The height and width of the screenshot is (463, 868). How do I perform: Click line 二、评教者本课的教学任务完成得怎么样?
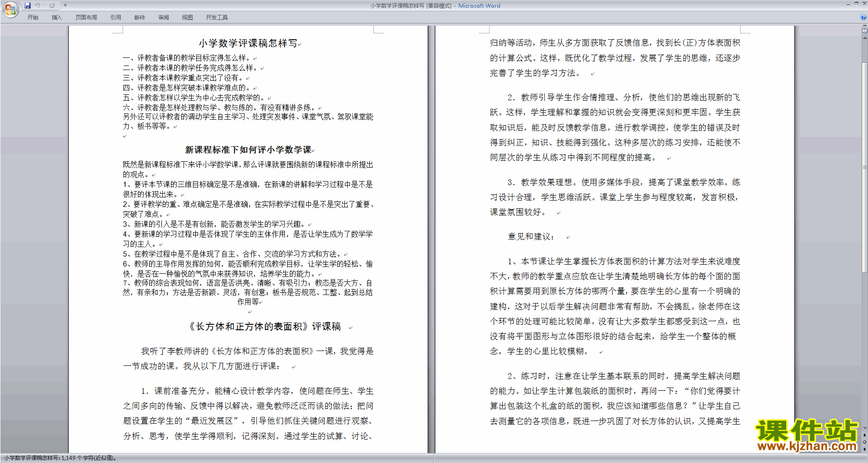[191, 68]
